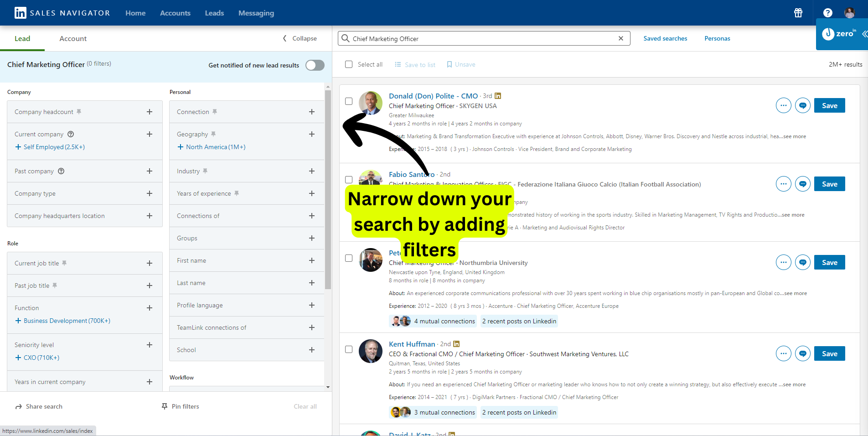The width and height of the screenshot is (868, 436).
Task: Select the Northumbria University lead checkbox
Action: [349, 258]
